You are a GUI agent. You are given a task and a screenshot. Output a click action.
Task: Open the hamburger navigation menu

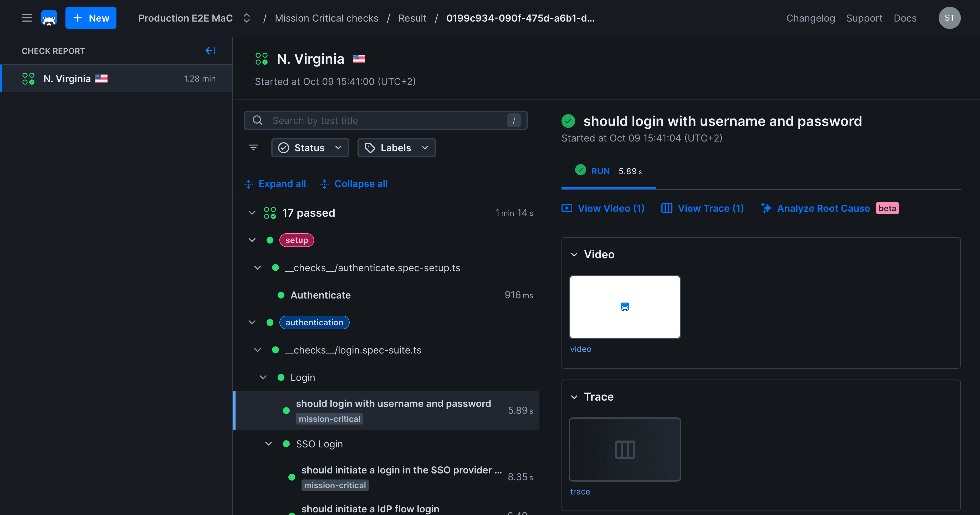[x=27, y=18]
